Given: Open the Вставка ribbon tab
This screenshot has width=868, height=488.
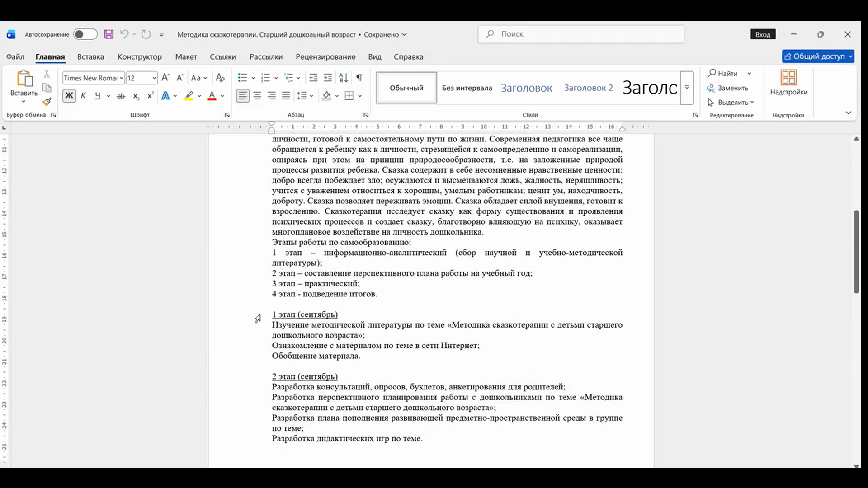Looking at the screenshot, I should coord(90,57).
